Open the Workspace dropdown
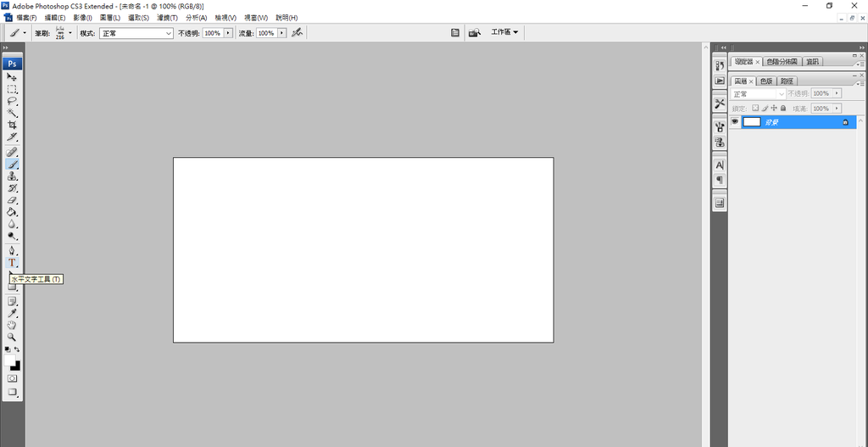 pyautogui.click(x=504, y=33)
